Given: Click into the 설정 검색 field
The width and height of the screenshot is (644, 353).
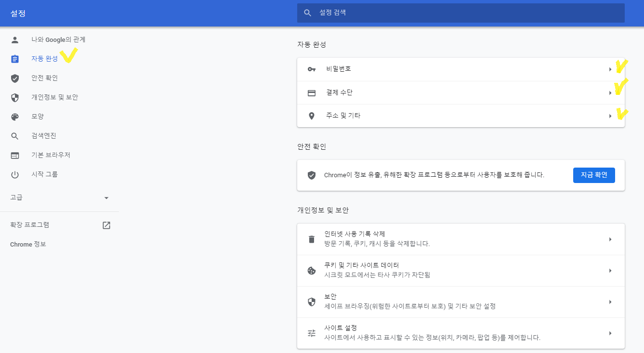Looking at the screenshot, I should tap(461, 13).
